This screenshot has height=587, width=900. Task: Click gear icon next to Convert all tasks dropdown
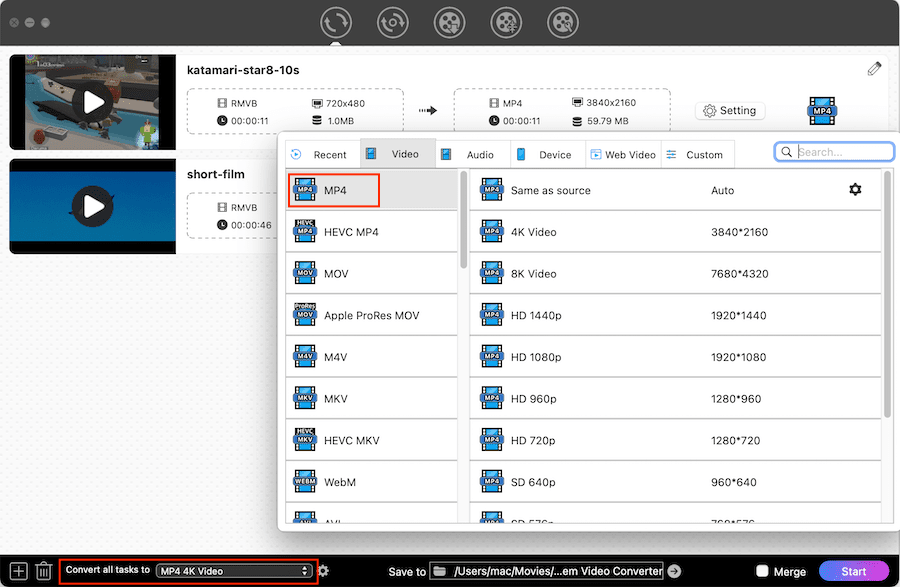click(x=323, y=571)
